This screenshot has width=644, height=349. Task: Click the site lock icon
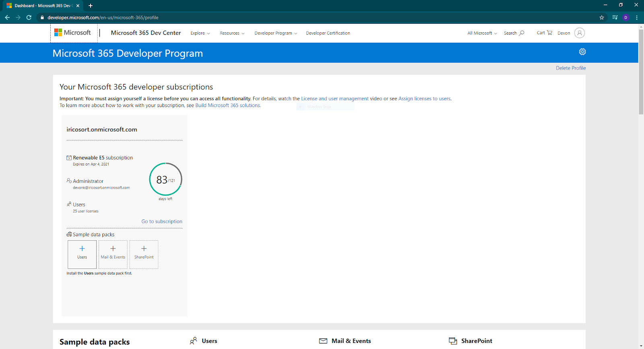tap(42, 17)
